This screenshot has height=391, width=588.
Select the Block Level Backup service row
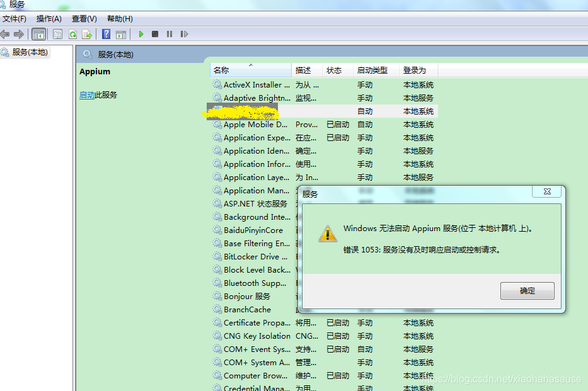tap(254, 270)
